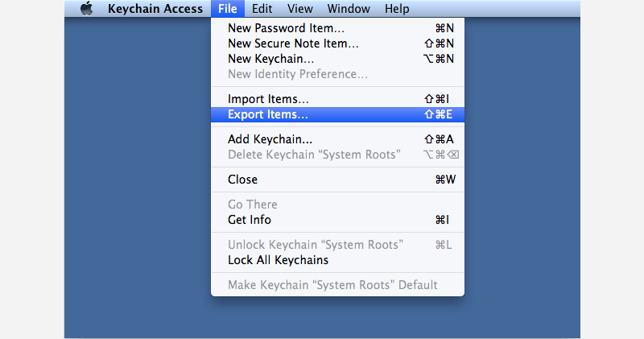
Task: Select Get Info menu item
Action: tap(249, 220)
